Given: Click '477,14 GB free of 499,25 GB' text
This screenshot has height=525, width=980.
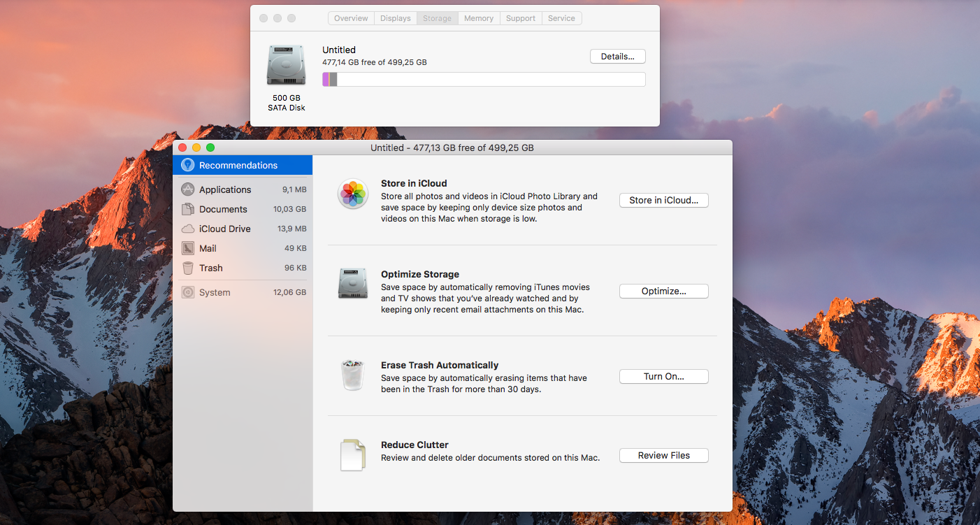Looking at the screenshot, I should [375, 62].
